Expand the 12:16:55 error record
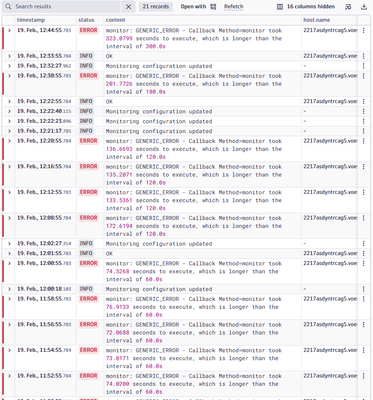The width and height of the screenshot is (373, 400). pyautogui.click(x=9, y=167)
